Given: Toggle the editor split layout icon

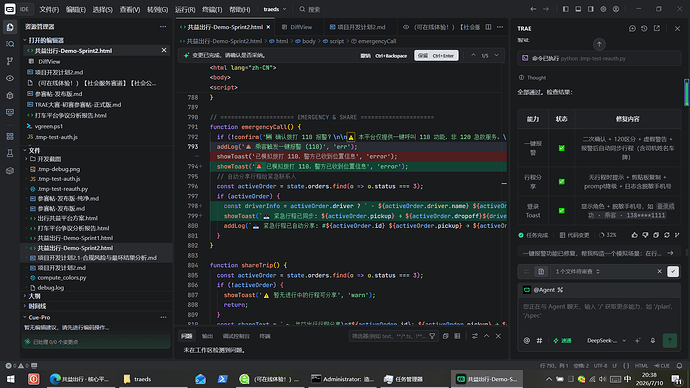Looking at the screenshot, I should tap(488, 27).
